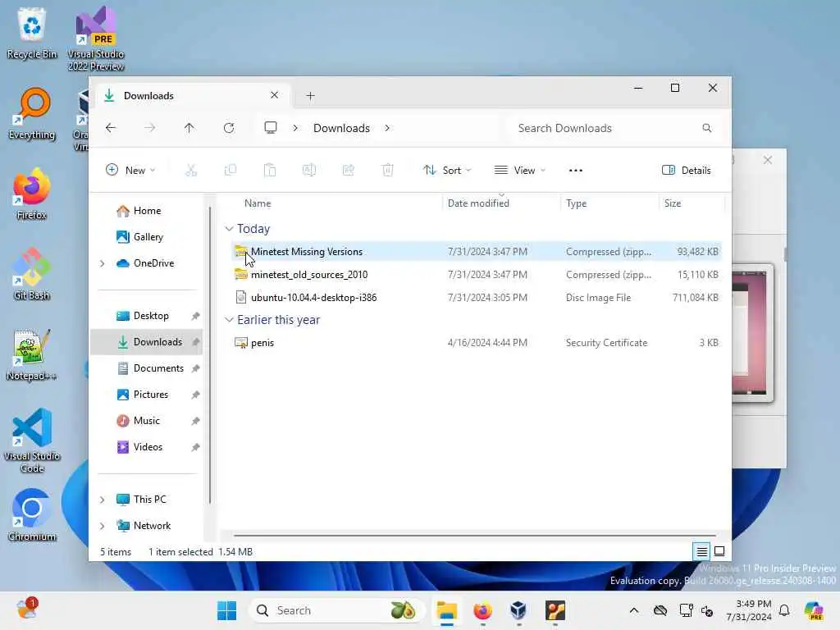Close the background window behind Explorer
This screenshot has width=840, height=630.
click(x=768, y=160)
